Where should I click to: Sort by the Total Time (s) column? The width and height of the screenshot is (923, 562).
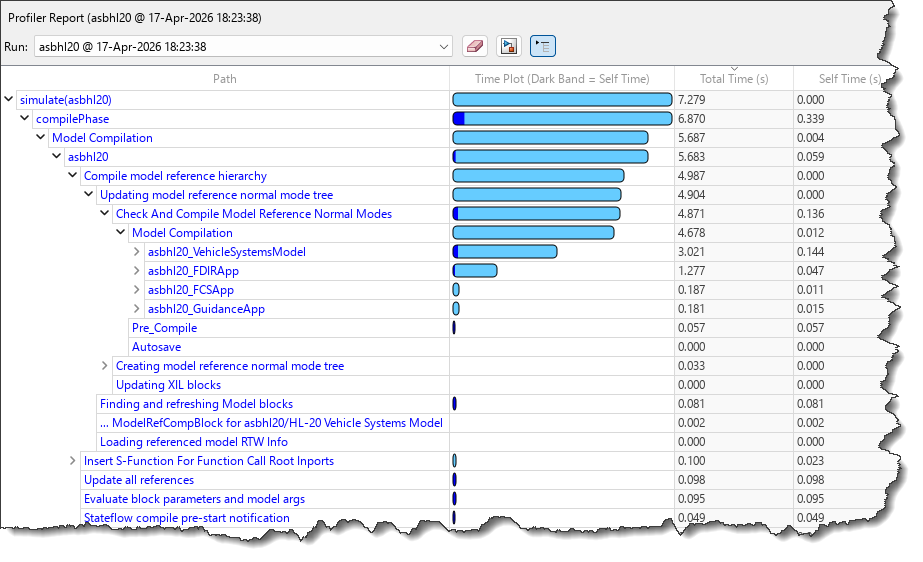point(733,79)
